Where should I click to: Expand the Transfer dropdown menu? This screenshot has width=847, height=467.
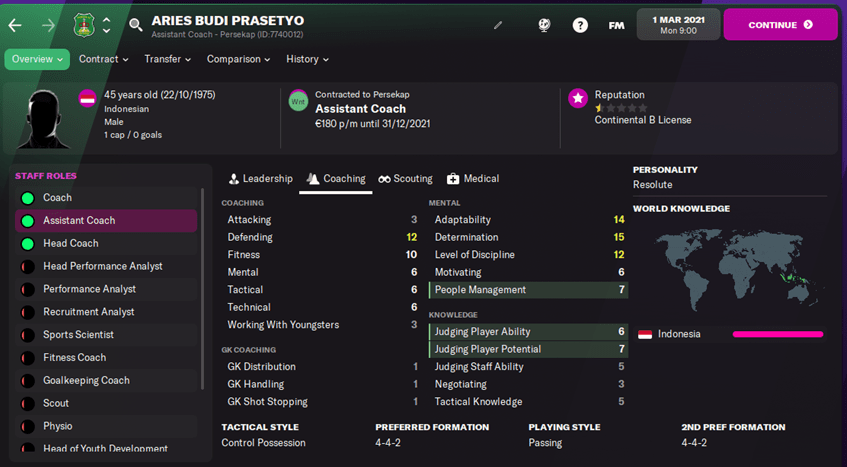167,59
